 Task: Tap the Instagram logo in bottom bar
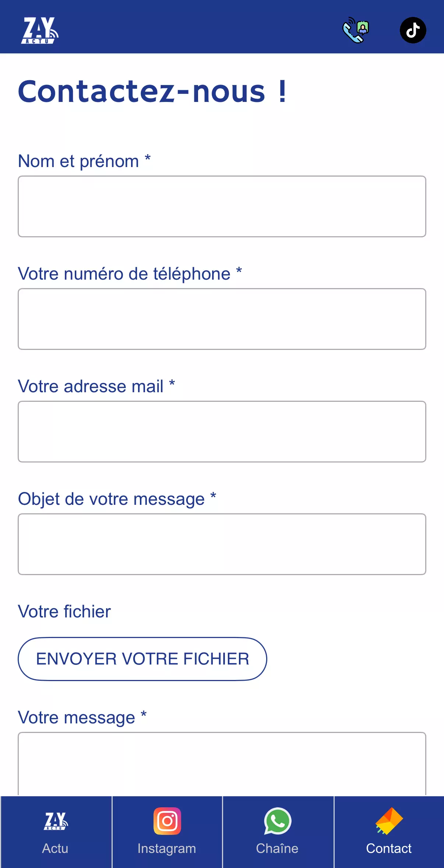[167, 821]
